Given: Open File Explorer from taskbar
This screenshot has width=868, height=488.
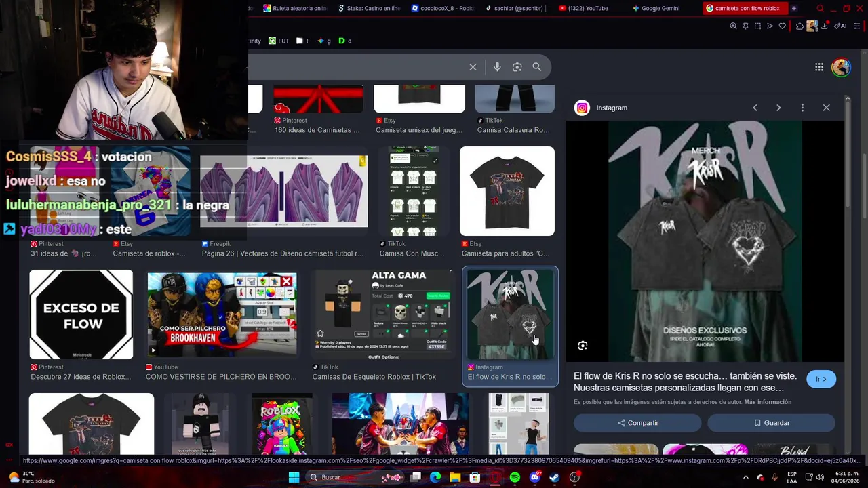Looking at the screenshot, I should [455, 477].
